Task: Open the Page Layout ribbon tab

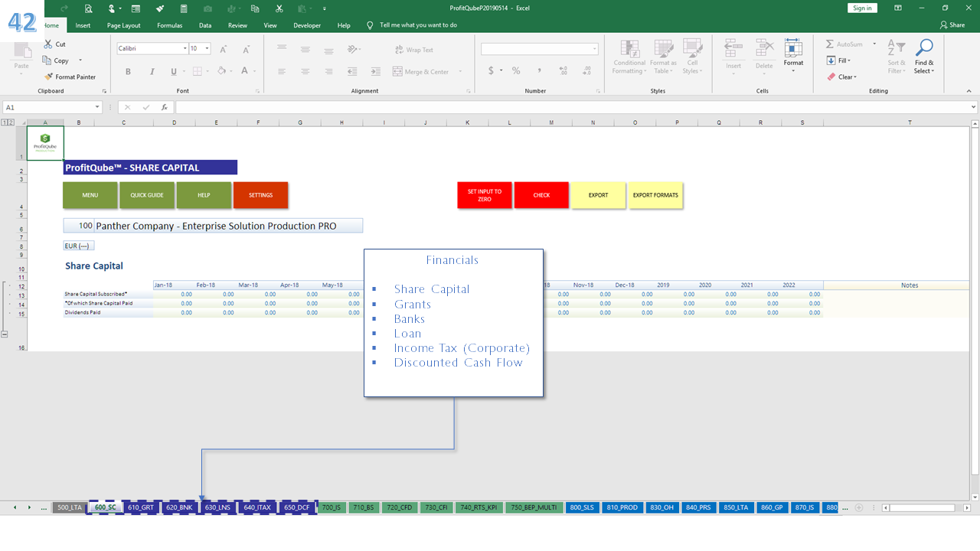Action: click(x=123, y=25)
